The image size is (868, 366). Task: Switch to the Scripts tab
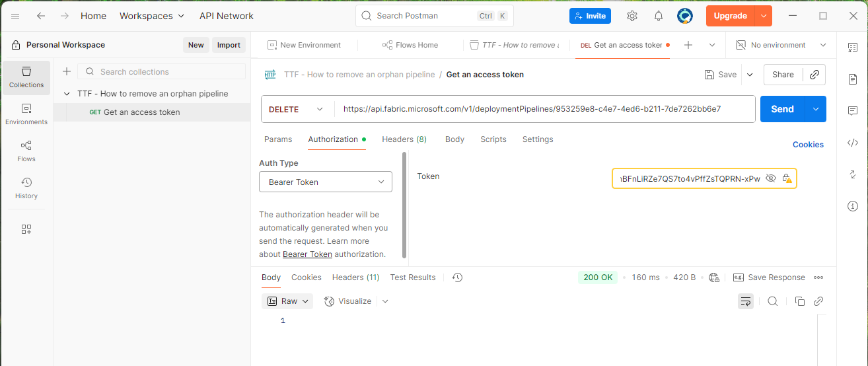tap(493, 139)
